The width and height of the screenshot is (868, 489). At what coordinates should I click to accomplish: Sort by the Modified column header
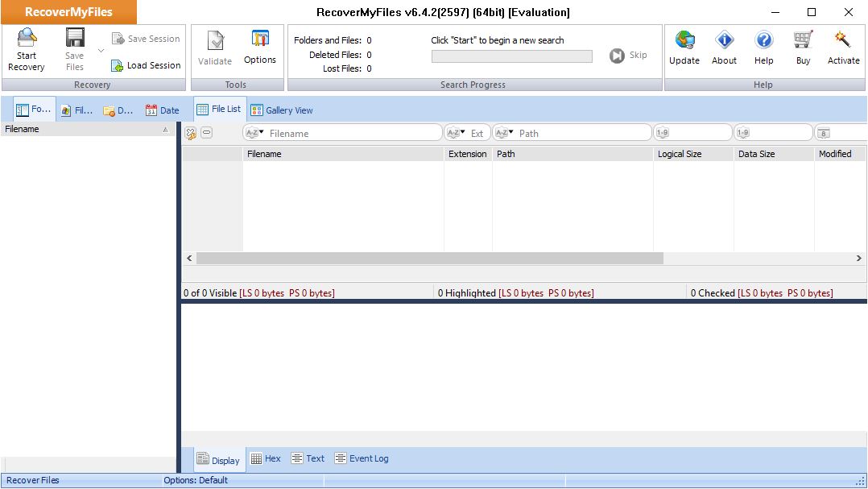[x=841, y=154]
